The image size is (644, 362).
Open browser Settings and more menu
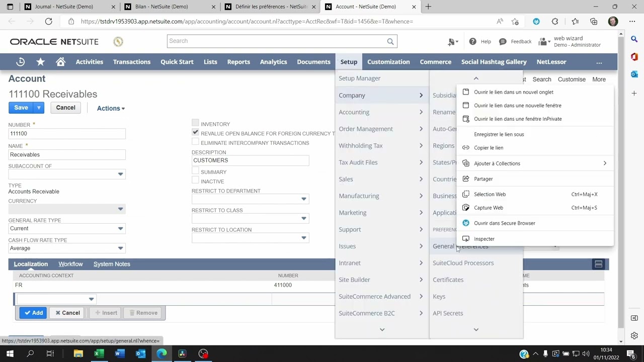[633, 21]
